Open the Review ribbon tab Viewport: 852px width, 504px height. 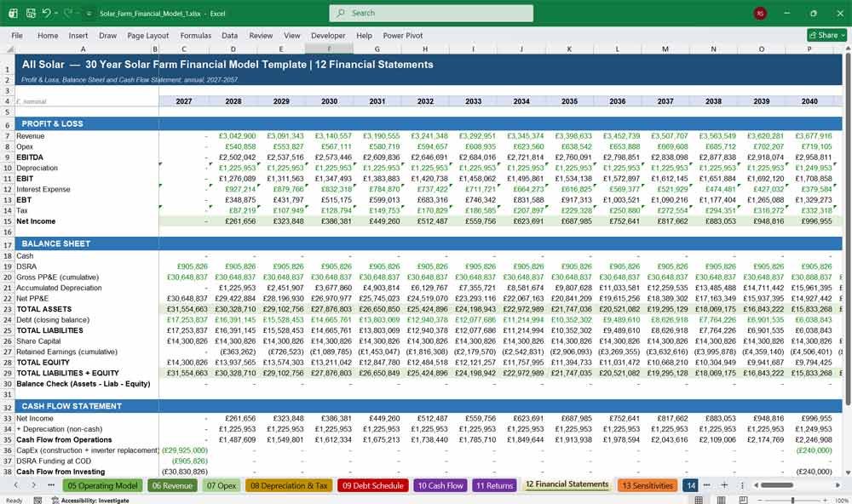click(x=261, y=35)
